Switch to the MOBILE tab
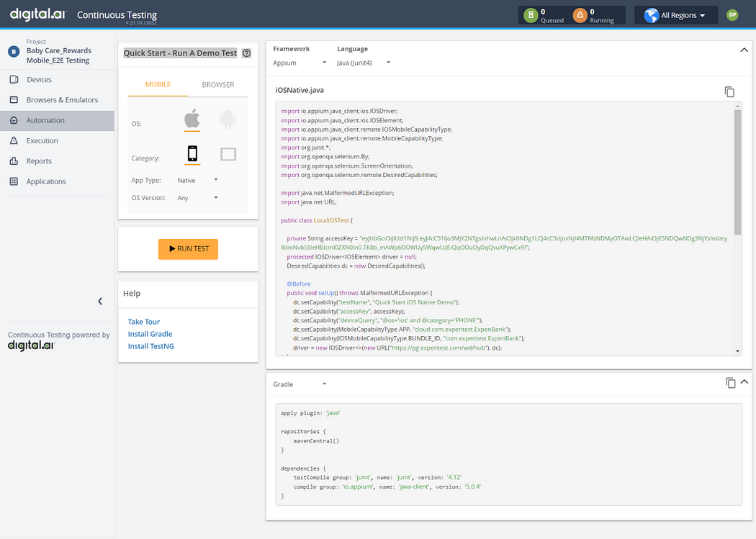This screenshot has height=539, width=756. point(158,84)
